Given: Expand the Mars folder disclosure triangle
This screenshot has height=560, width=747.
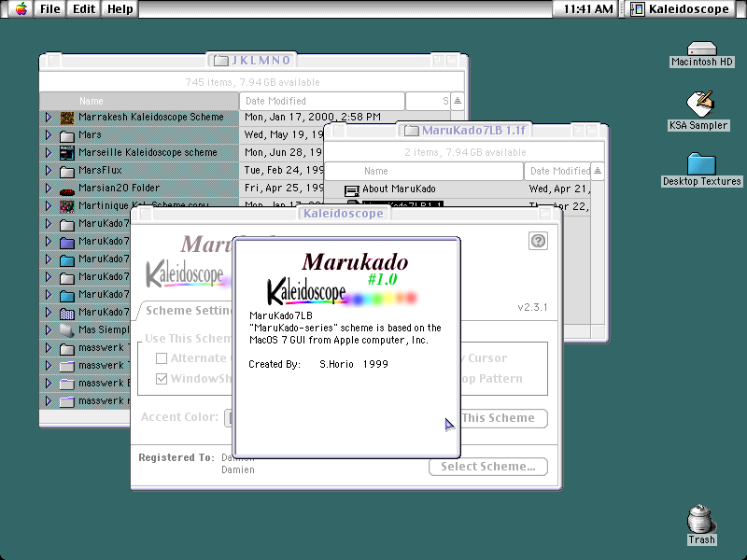Looking at the screenshot, I should [49, 134].
